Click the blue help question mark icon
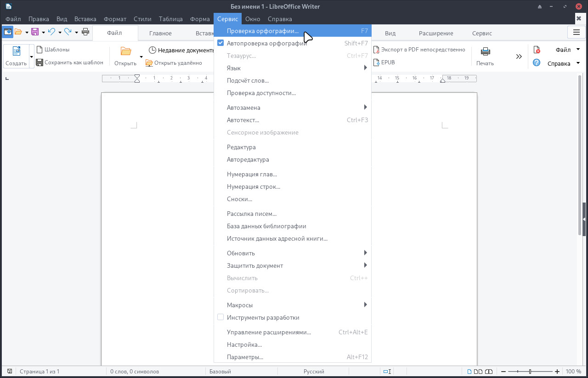Viewport: 588px width, 378px height. click(x=537, y=63)
